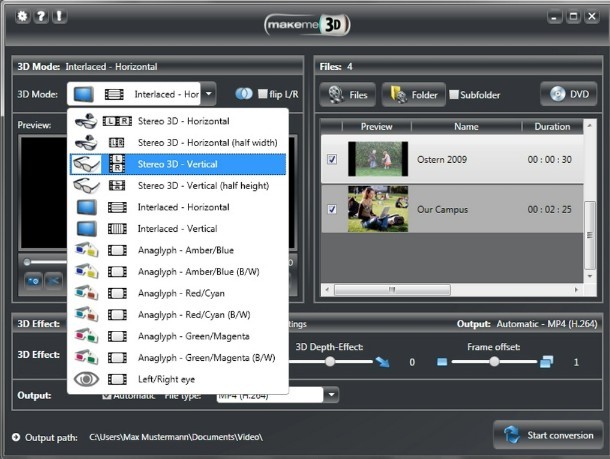The image size is (610, 459).
Task: Click the red/cyan glasses icon for Anaglyph - Red/Cyan
Action: click(86, 293)
